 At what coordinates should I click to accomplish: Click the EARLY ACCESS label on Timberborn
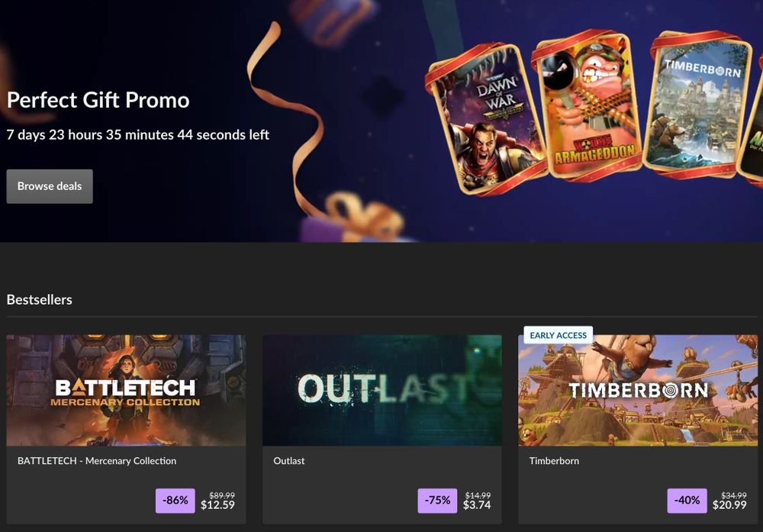point(559,335)
